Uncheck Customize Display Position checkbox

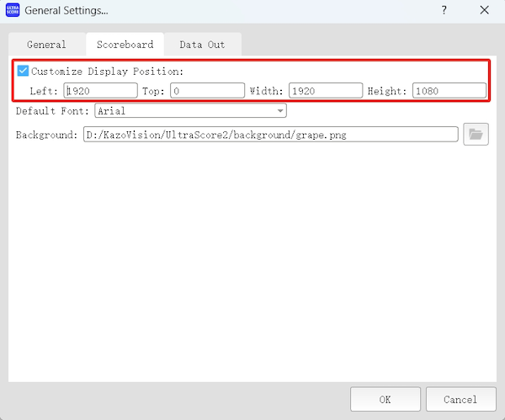coord(23,72)
